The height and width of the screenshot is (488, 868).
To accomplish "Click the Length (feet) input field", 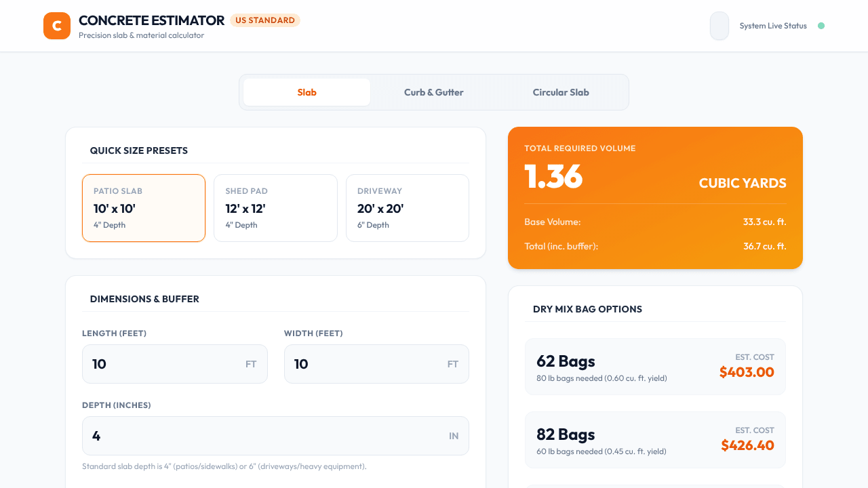I will click(x=175, y=364).
